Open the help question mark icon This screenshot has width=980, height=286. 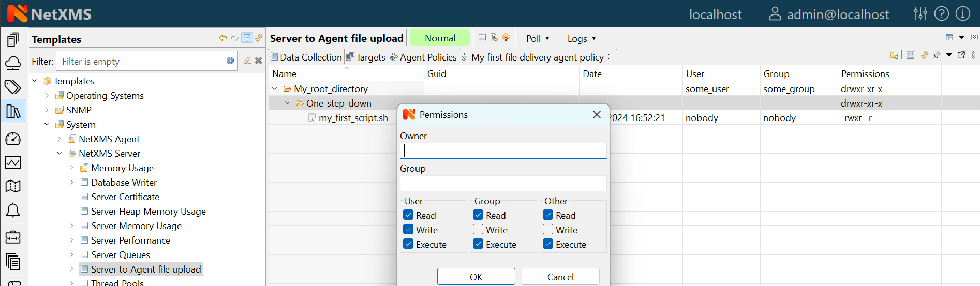tap(942, 14)
